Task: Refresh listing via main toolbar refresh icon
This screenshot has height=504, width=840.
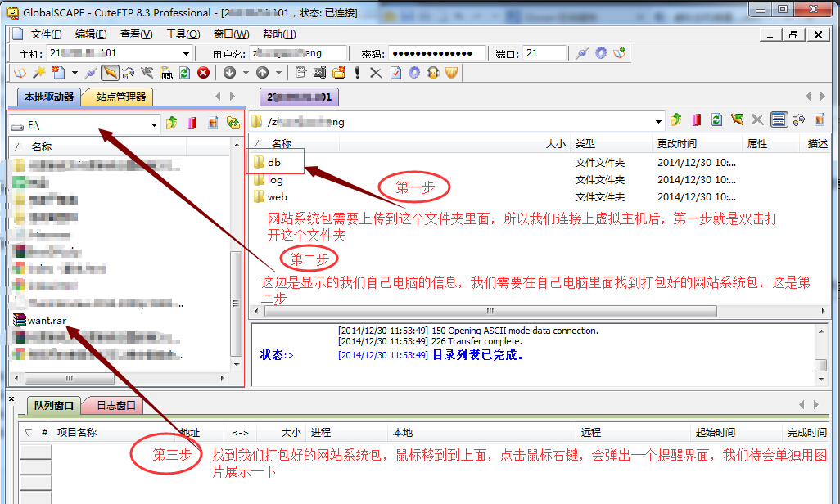Action: tap(185, 72)
